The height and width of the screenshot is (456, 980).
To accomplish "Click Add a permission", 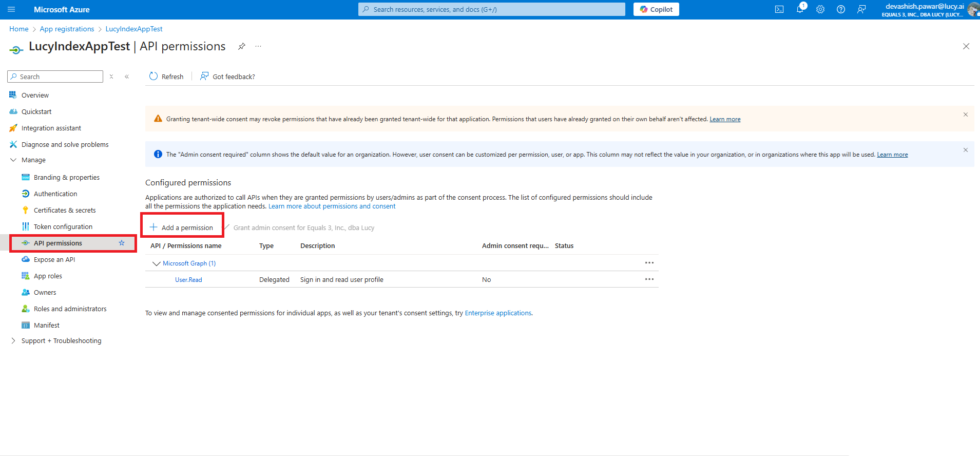I will click(182, 227).
